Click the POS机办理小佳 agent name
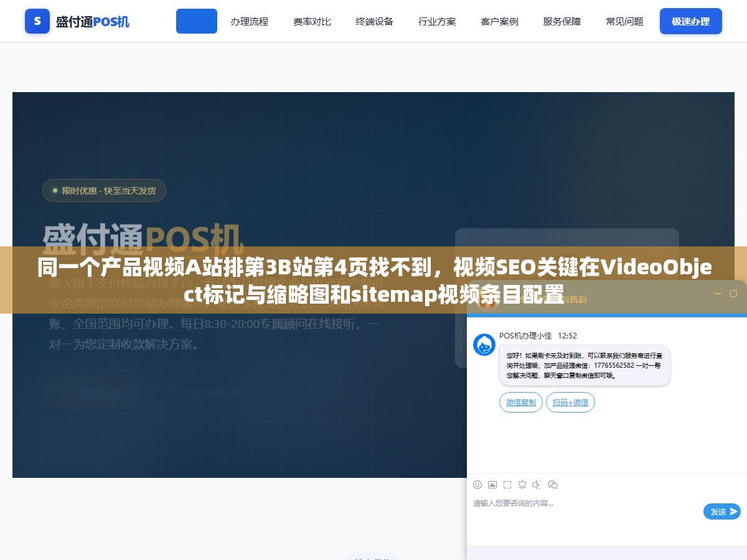The width and height of the screenshot is (747, 560). coord(525,335)
